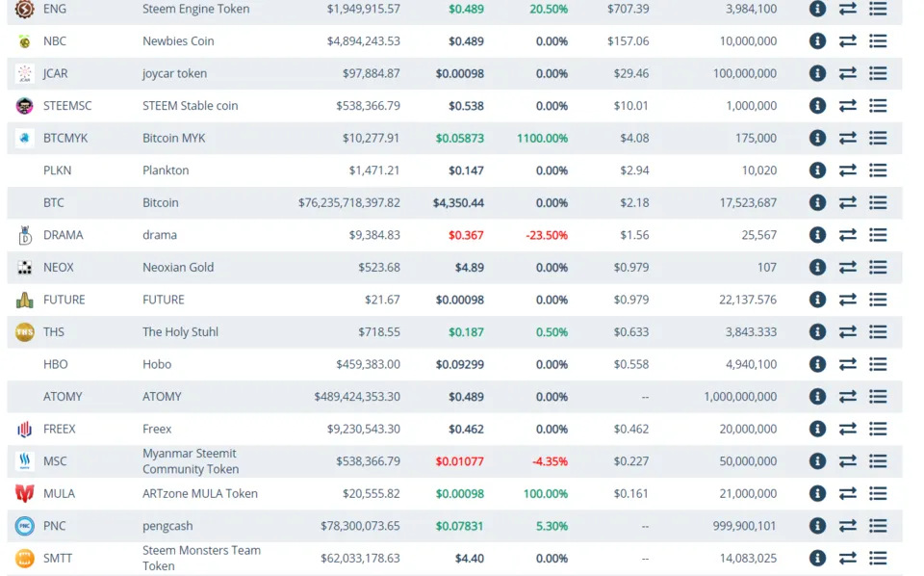Click the -23.50% change for DRAMA
924x576 pixels.
[547, 235]
